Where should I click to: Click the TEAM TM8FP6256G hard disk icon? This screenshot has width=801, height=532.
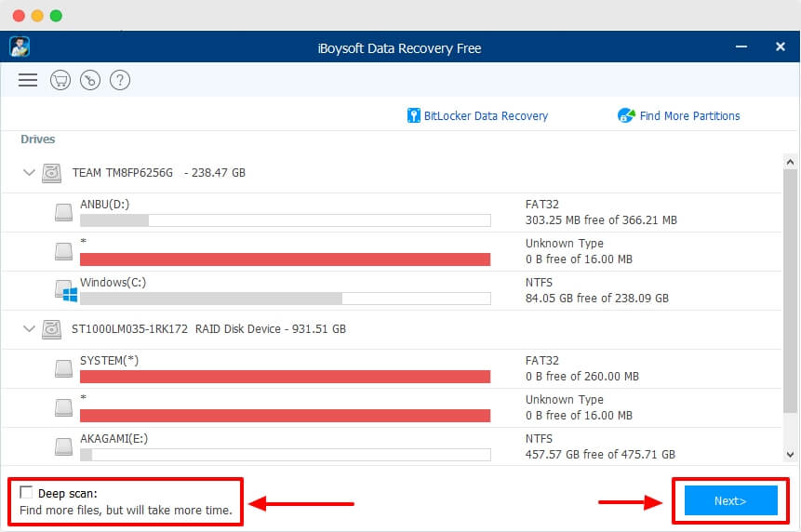[51, 173]
